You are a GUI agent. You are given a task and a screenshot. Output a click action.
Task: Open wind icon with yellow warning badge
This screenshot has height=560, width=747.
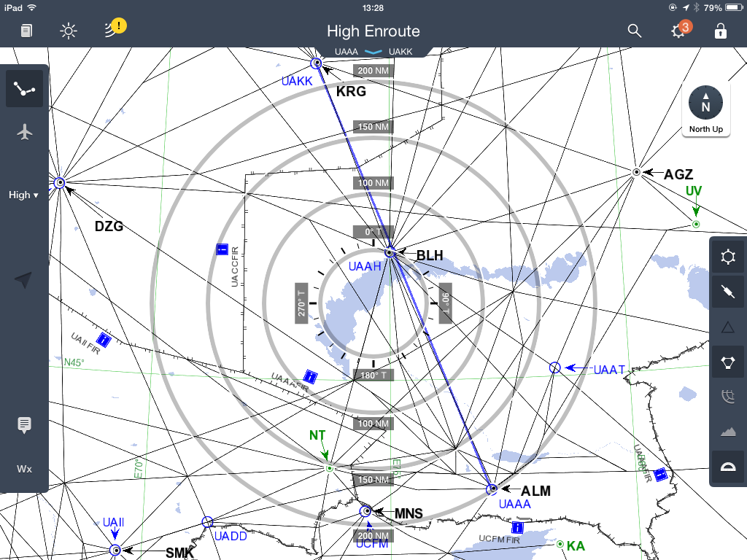point(115,28)
